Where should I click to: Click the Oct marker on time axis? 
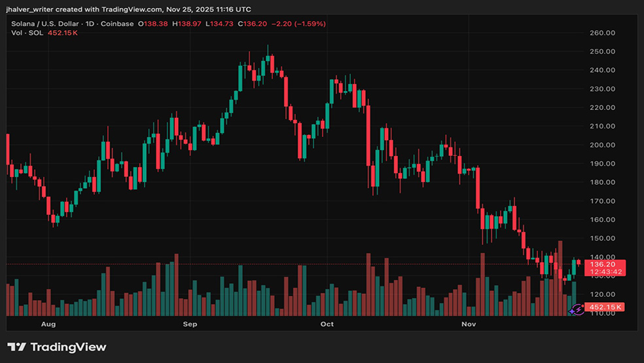click(x=327, y=324)
